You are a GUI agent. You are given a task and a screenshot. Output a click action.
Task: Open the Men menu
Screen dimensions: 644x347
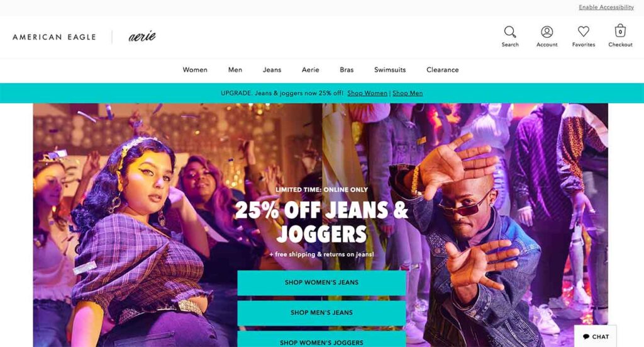pyautogui.click(x=235, y=70)
